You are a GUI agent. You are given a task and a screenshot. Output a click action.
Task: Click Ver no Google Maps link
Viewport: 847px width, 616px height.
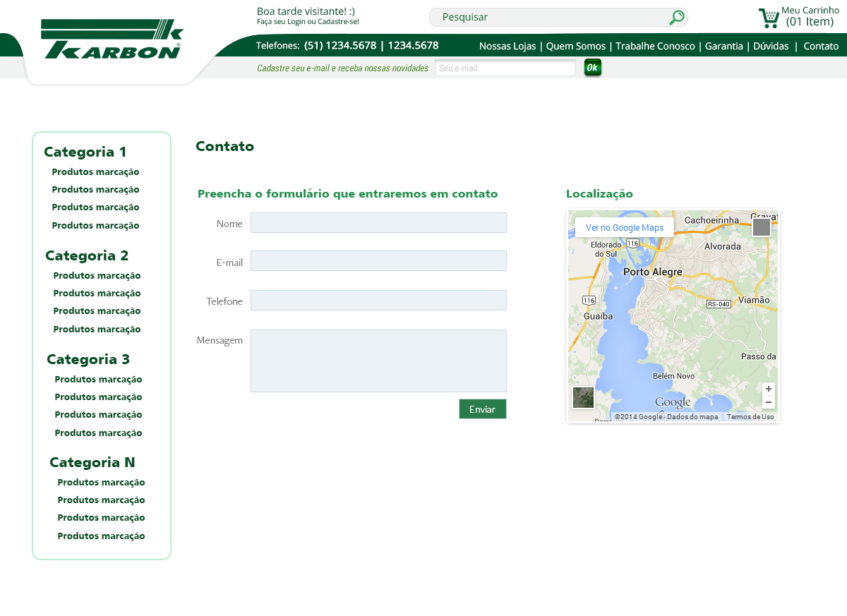[x=625, y=228]
